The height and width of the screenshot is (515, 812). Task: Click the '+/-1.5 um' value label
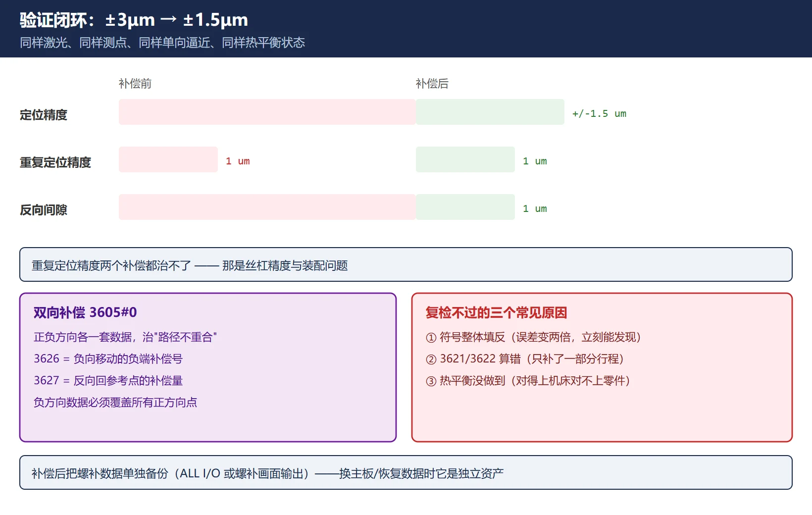[x=599, y=113]
